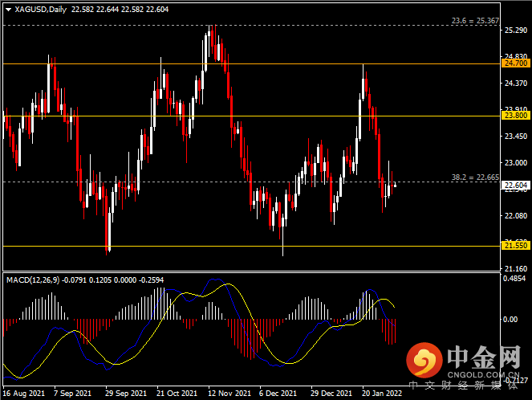Select the 16 Aug 2021 date label
This screenshot has width=532, height=400.
[x=24, y=394]
